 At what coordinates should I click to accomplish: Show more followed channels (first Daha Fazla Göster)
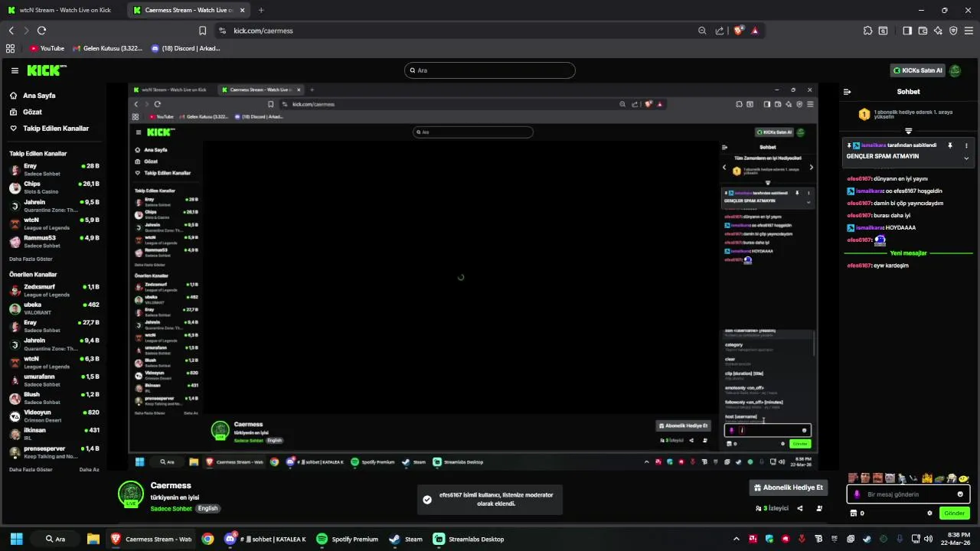pyautogui.click(x=31, y=259)
